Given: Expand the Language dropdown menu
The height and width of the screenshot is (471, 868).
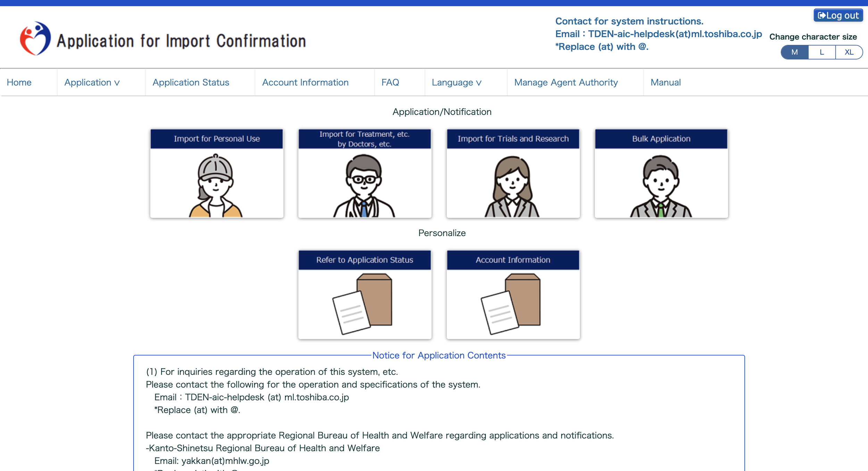Looking at the screenshot, I should 456,82.
